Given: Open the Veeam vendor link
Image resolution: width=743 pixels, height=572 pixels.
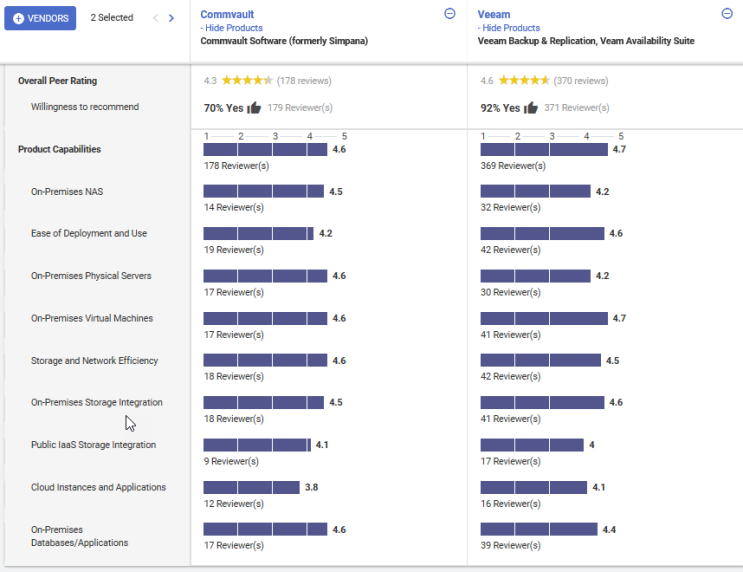Looking at the screenshot, I should (495, 15).
